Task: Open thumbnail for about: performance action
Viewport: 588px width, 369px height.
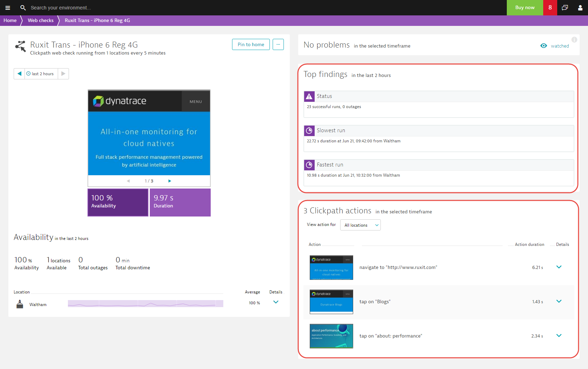Action: point(331,336)
